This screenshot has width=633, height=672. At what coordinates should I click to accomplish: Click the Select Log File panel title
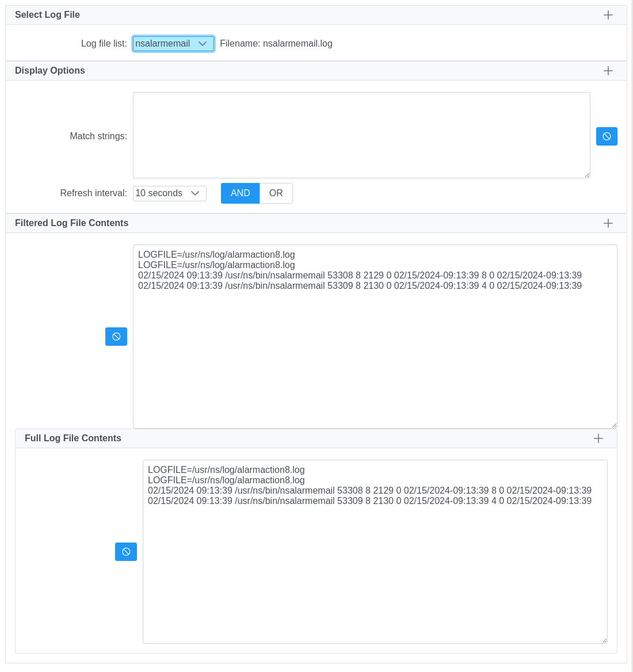click(47, 15)
